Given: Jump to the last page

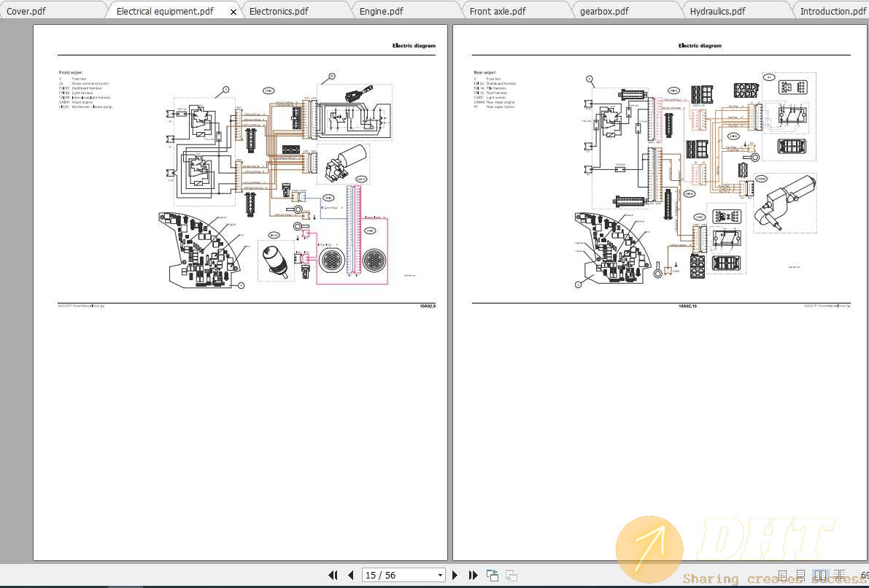Looking at the screenshot, I should (x=473, y=576).
